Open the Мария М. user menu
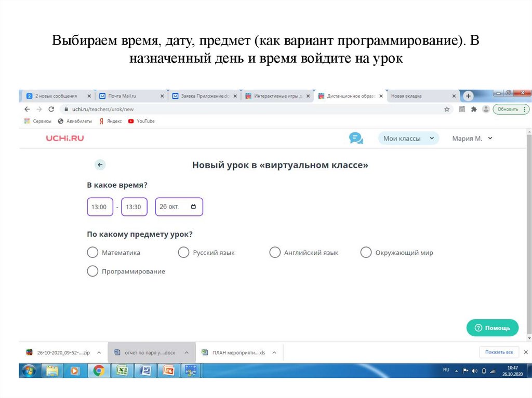The width and height of the screenshot is (532, 398). pos(472,139)
